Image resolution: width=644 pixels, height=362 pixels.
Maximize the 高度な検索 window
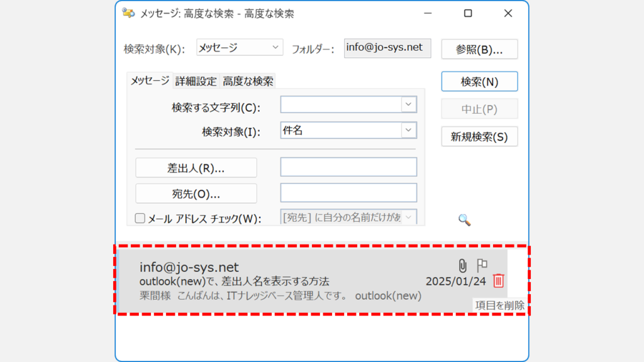click(x=468, y=13)
